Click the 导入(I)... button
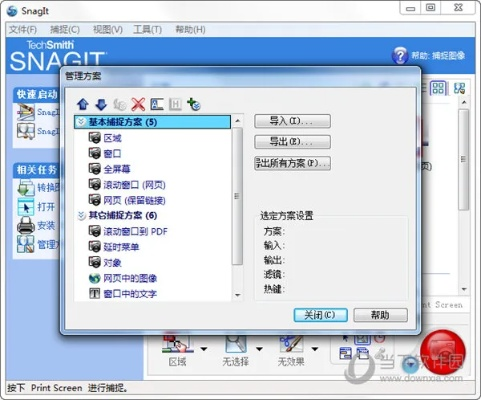This screenshot has width=481, height=400. click(x=292, y=121)
